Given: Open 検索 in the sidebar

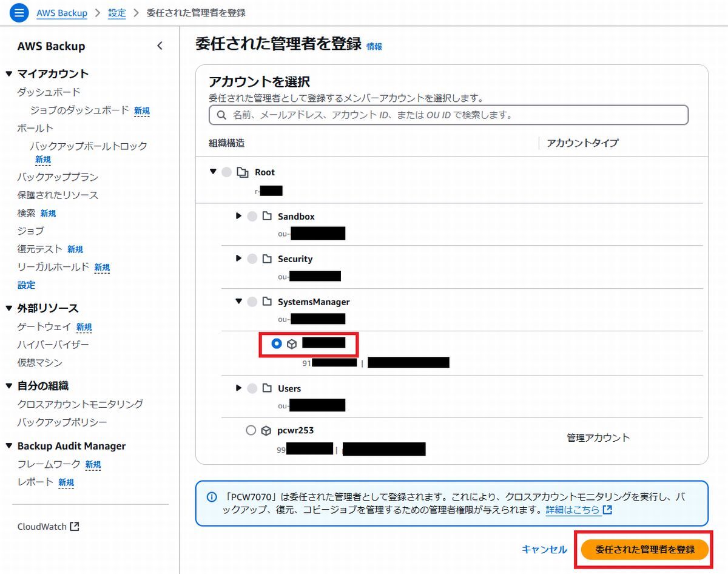Looking at the screenshot, I should [x=26, y=214].
